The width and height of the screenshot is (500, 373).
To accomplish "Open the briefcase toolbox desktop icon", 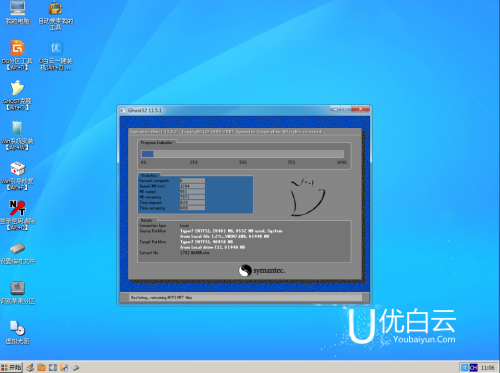I will click(x=55, y=15).
